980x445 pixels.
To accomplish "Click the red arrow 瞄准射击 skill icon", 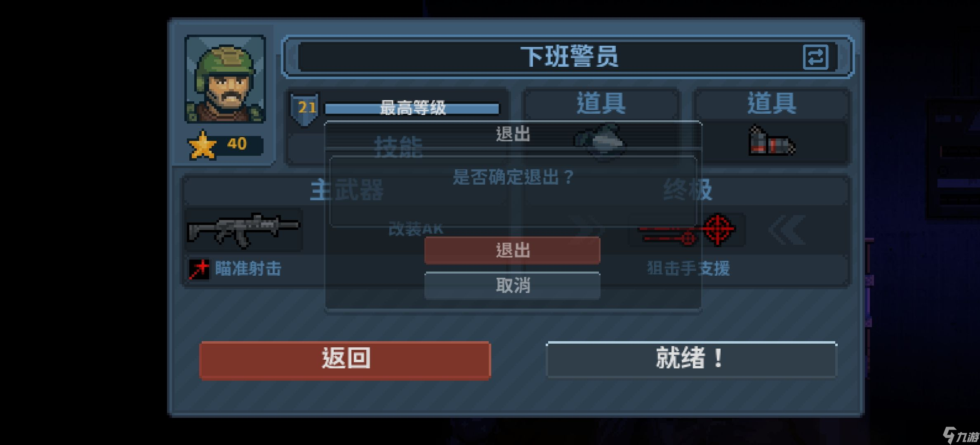I will 199,269.
